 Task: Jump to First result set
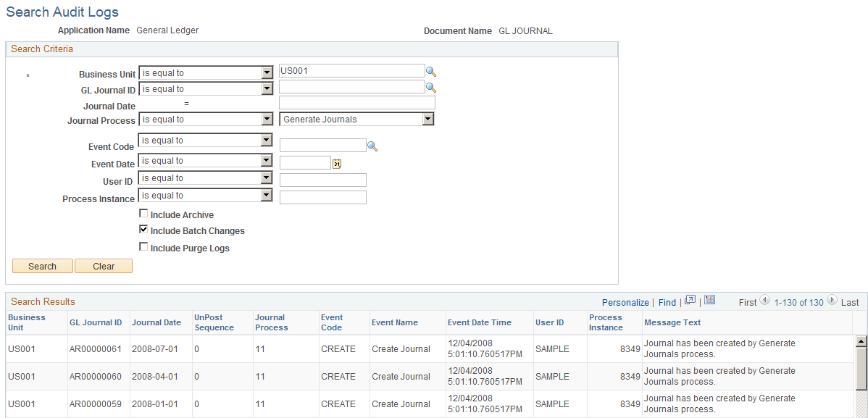coord(748,301)
